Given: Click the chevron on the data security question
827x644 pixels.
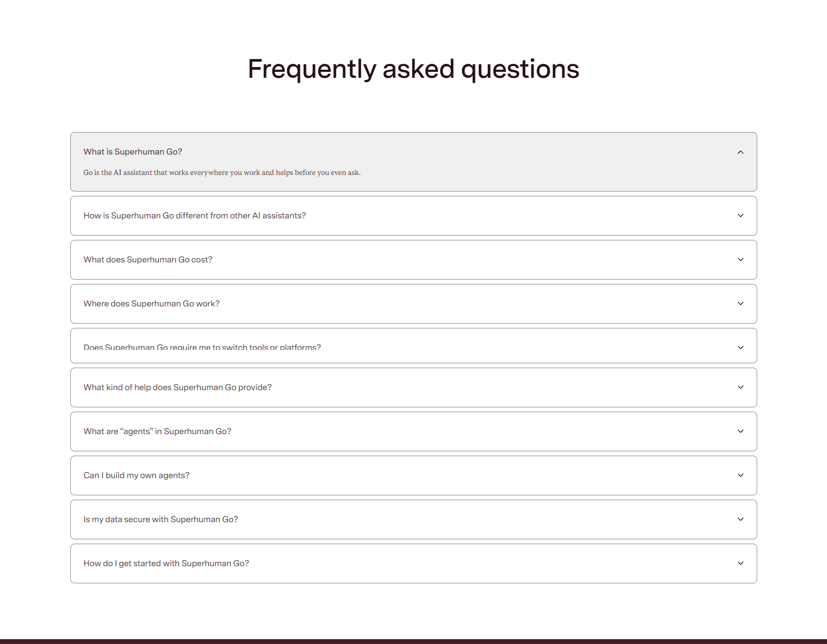Looking at the screenshot, I should (x=741, y=519).
